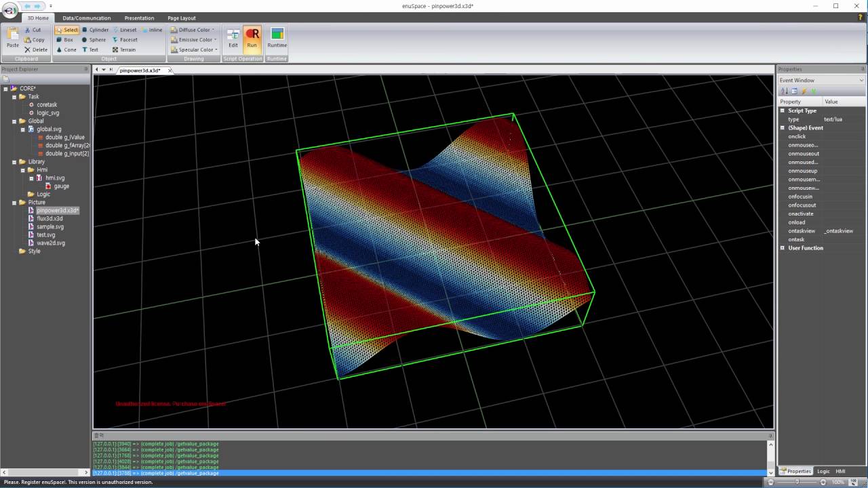This screenshot has height=488, width=868.
Task: Select flux3d.x3d in the Picture folder
Action: tap(50, 219)
